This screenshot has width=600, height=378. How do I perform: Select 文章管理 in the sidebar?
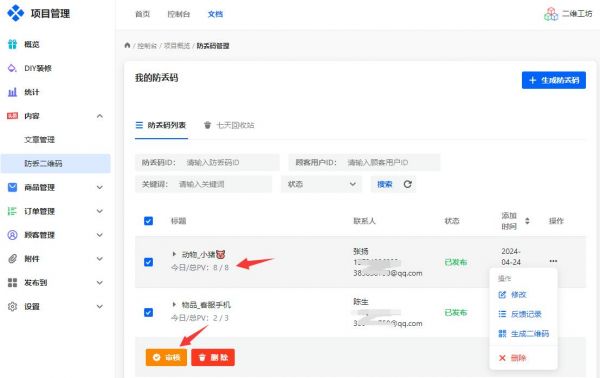tap(39, 140)
